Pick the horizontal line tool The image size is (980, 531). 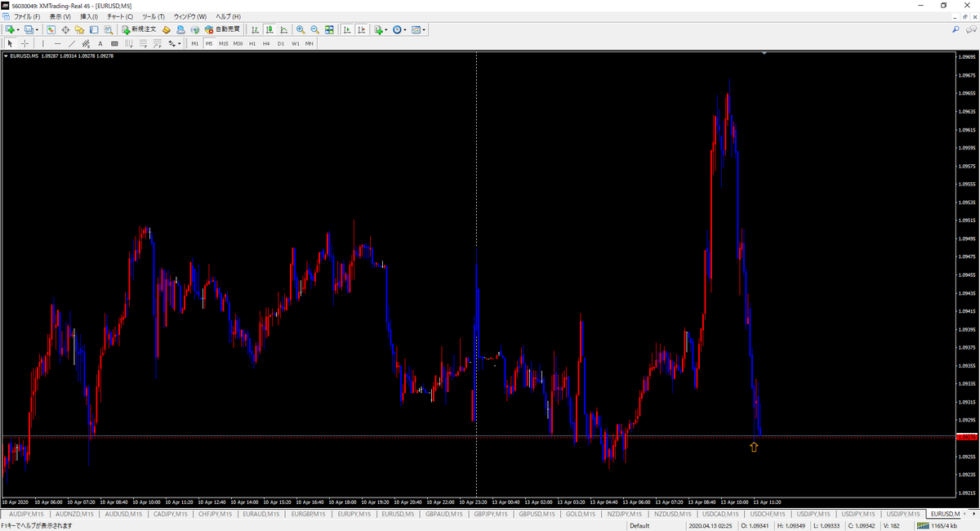[57, 43]
